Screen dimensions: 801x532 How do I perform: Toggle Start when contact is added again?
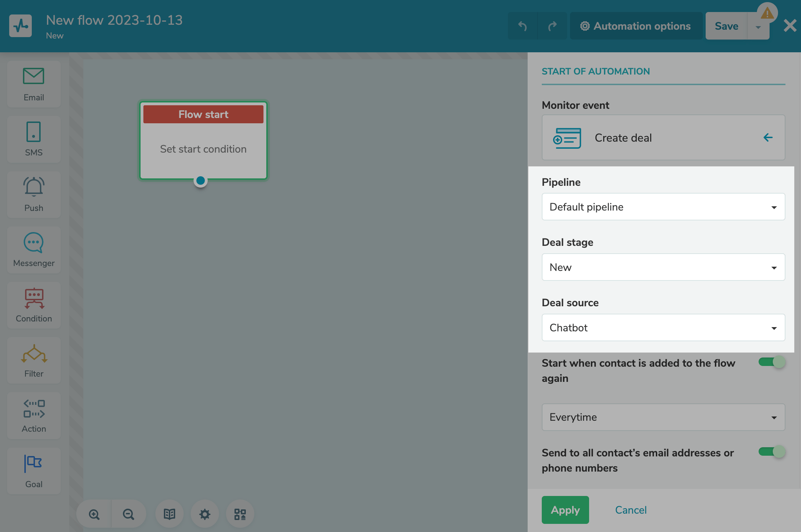(x=771, y=362)
